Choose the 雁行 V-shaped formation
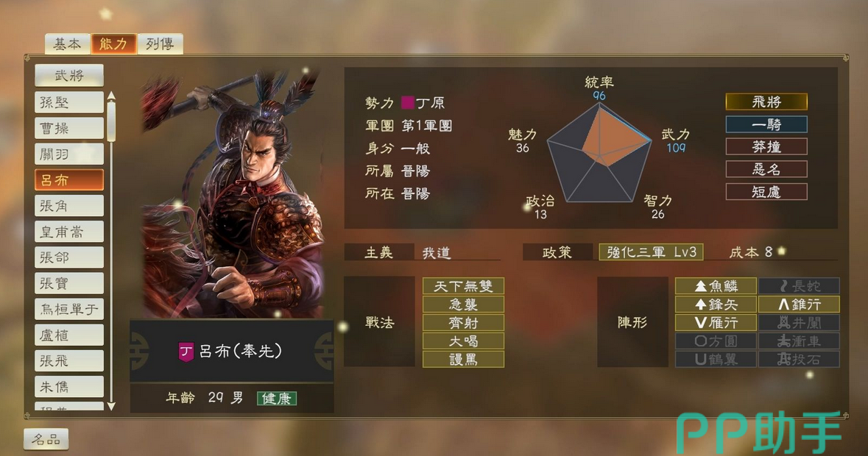Screen dimensions: 868x456 coord(716,322)
